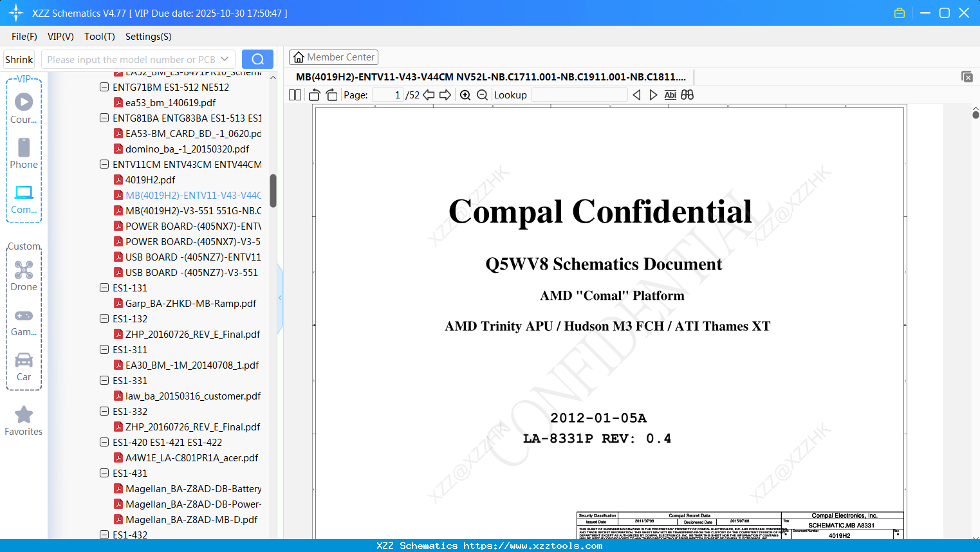Open the Phone category
Image resolution: width=980 pixels, height=552 pixels.
pyautogui.click(x=24, y=153)
